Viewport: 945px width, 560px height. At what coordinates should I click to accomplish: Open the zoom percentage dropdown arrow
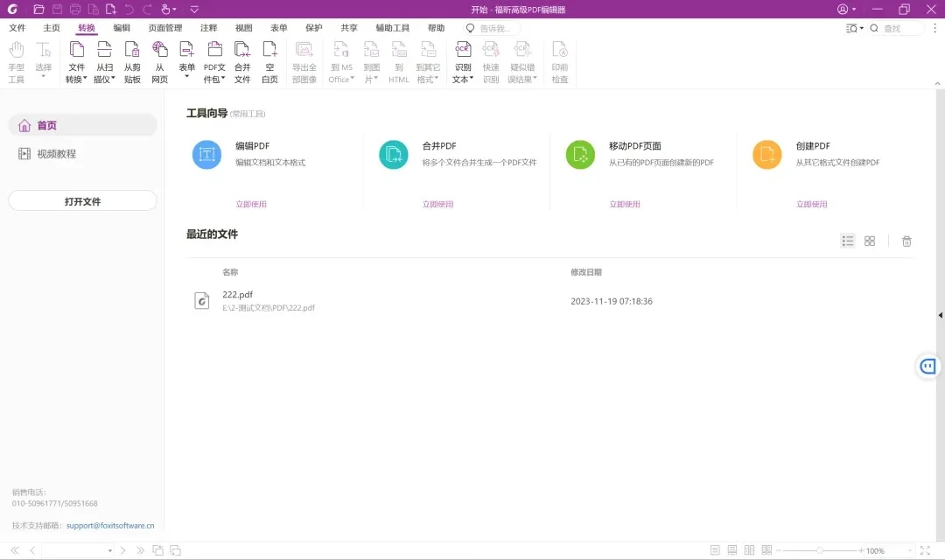click(910, 551)
